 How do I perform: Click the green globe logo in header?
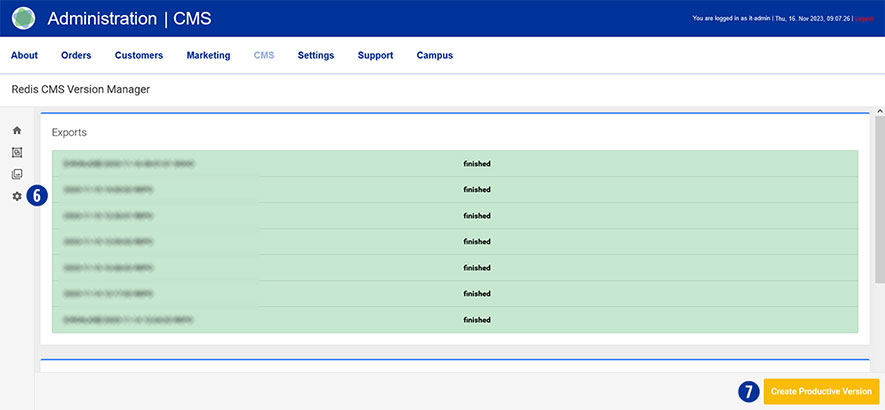click(x=23, y=18)
